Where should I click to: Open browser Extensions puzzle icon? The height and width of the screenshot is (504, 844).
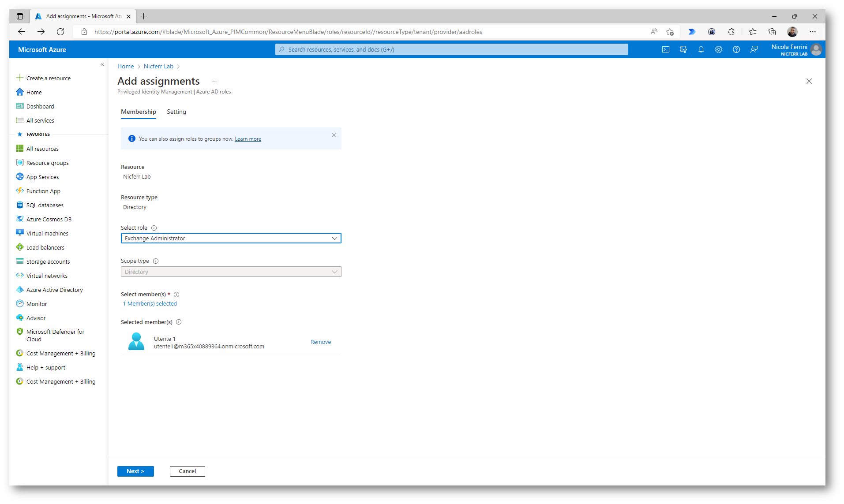click(731, 32)
